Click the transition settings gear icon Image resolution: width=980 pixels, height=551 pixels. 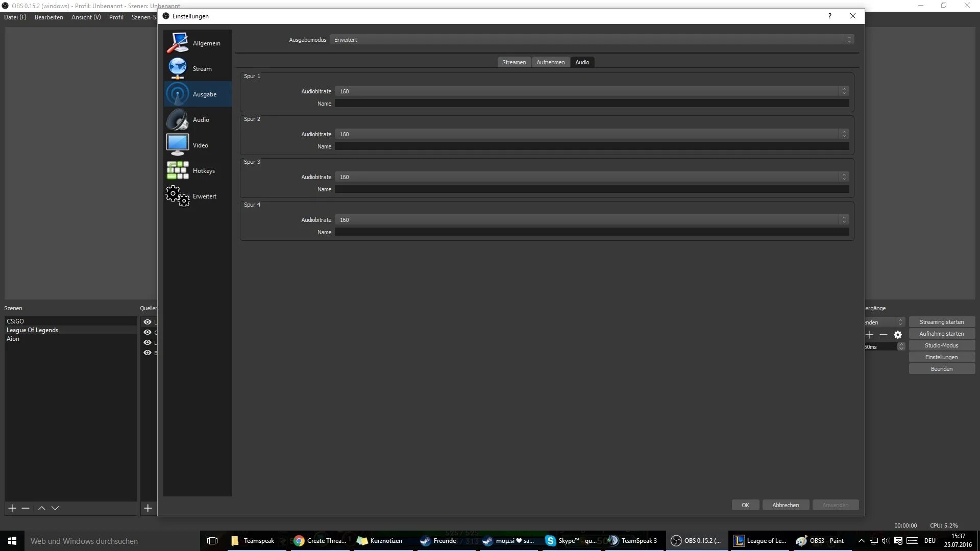(x=898, y=335)
